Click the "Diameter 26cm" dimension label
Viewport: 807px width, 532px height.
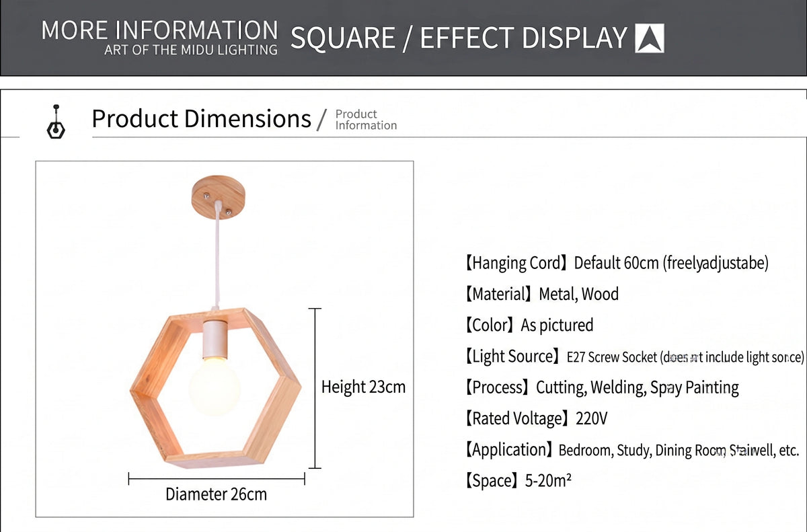click(x=217, y=494)
